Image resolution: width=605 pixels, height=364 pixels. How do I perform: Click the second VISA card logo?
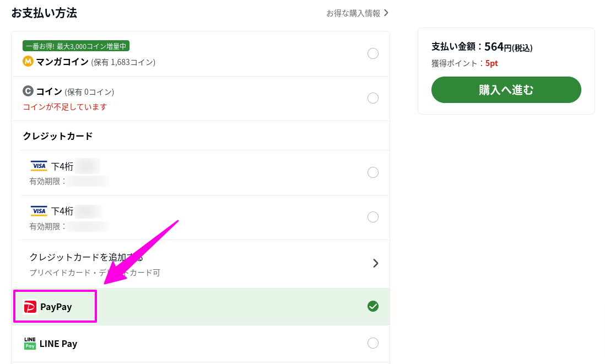point(39,210)
